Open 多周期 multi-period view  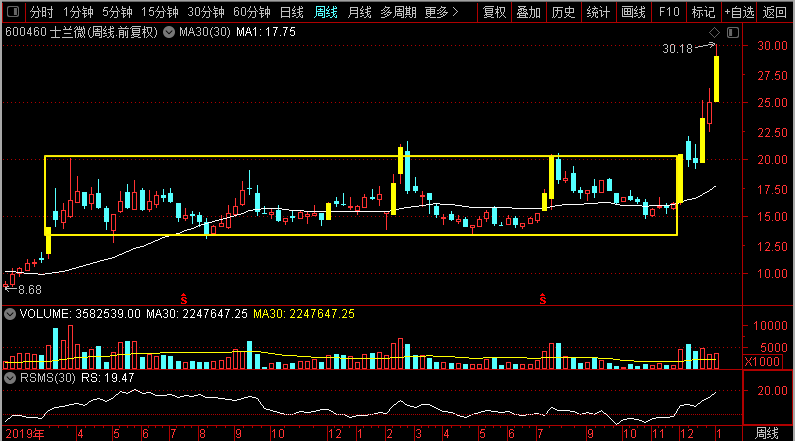point(399,12)
